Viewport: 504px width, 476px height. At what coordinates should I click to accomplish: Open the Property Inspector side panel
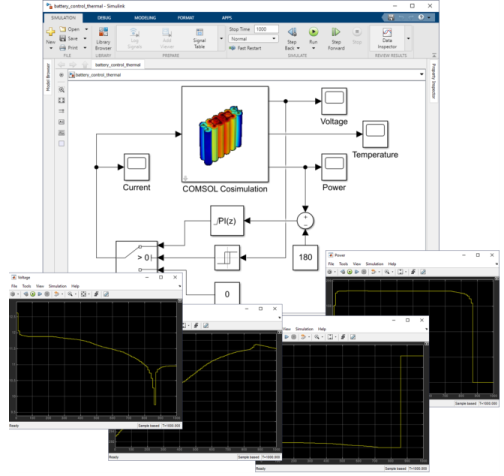tap(434, 81)
